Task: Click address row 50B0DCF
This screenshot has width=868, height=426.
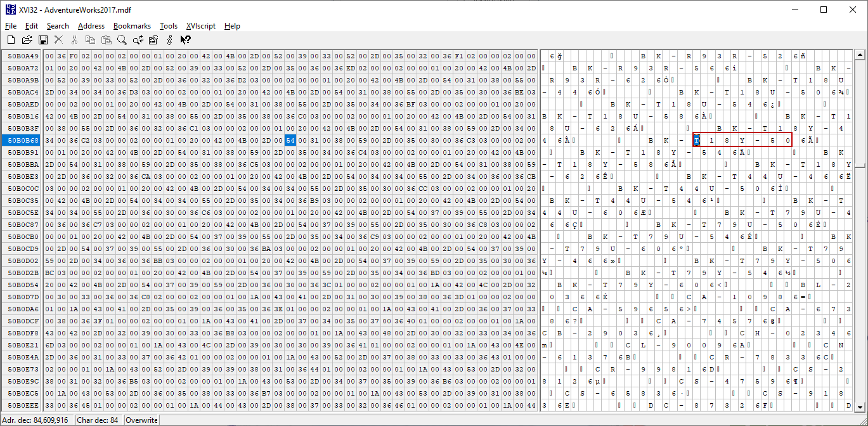Action: coord(22,321)
